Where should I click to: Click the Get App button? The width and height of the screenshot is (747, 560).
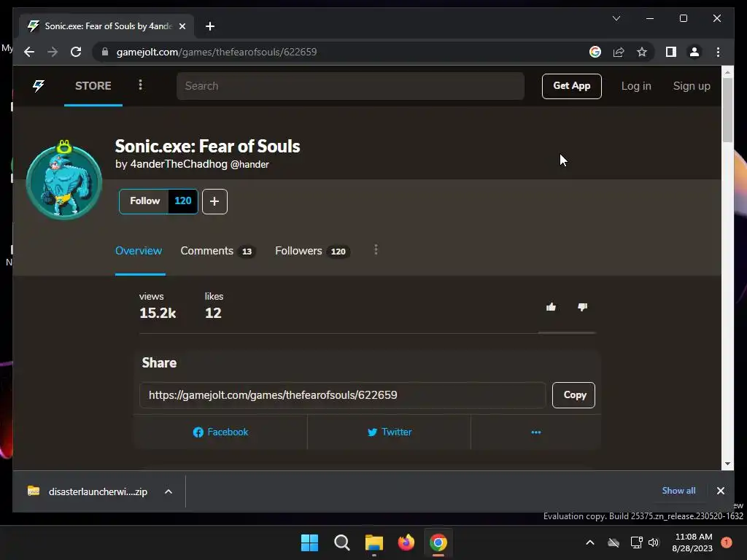tap(571, 86)
